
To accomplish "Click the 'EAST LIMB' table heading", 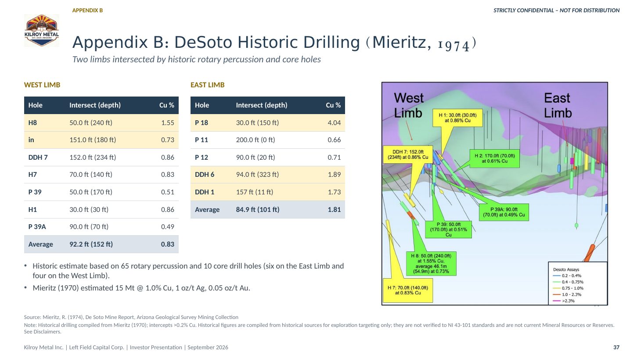I will [x=207, y=85].
